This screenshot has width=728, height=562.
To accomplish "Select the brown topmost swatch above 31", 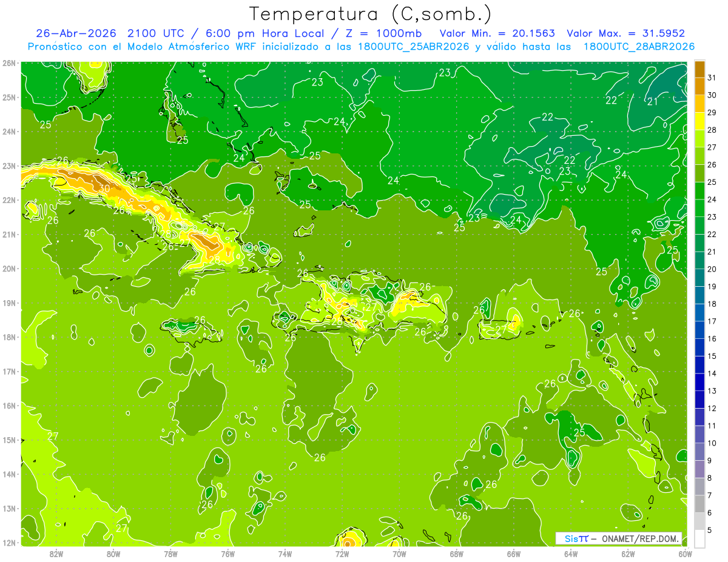I will click(x=699, y=69).
